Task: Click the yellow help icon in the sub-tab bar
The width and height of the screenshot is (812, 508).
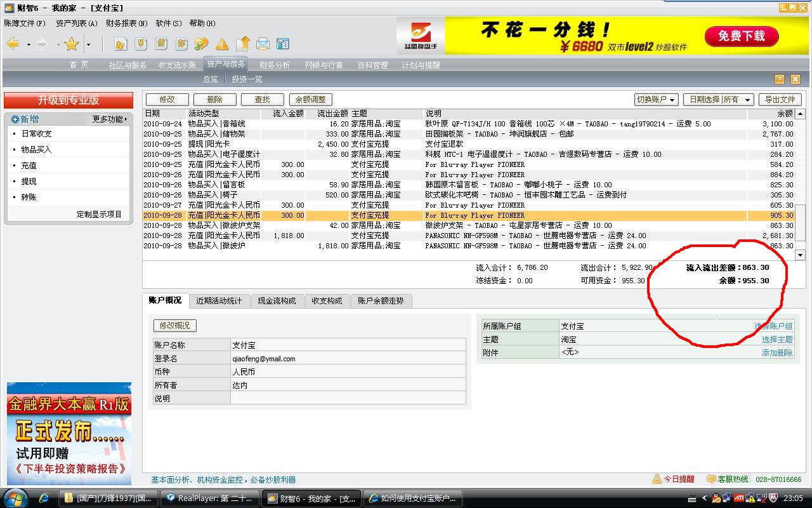Action: (x=780, y=79)
